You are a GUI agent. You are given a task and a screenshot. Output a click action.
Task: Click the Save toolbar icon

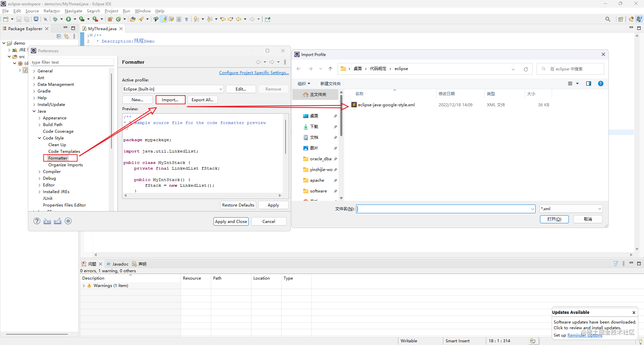click(x=19, y=19)
